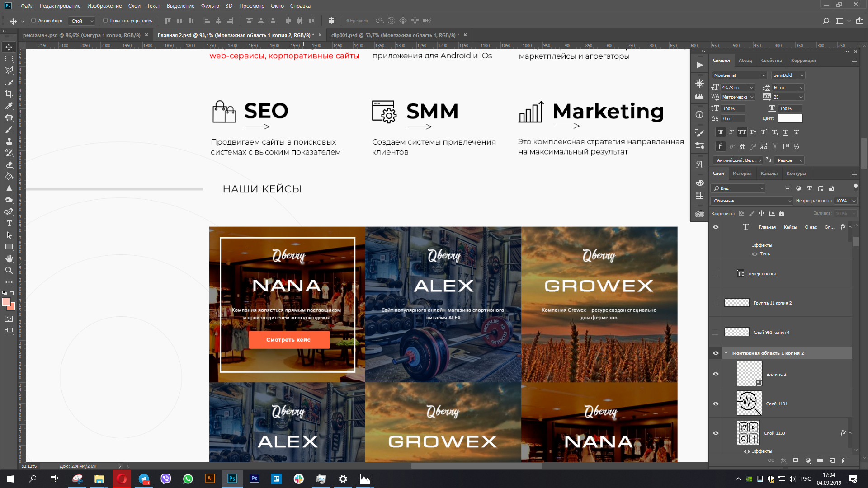Open the search icon in options bar

pos(826,21)
